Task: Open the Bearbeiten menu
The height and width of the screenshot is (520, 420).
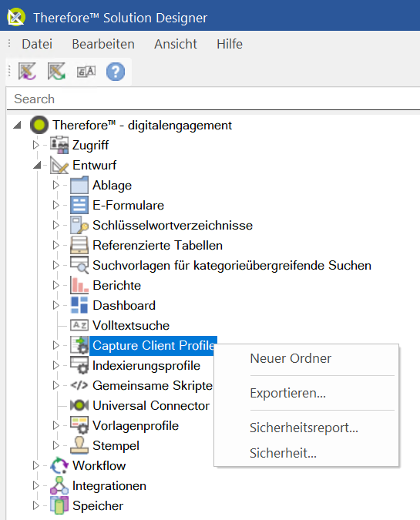Action: point(103,44)
